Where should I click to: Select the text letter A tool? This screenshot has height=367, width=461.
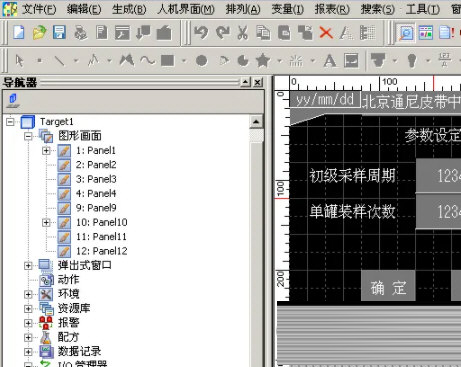click(x=330, y=61)
